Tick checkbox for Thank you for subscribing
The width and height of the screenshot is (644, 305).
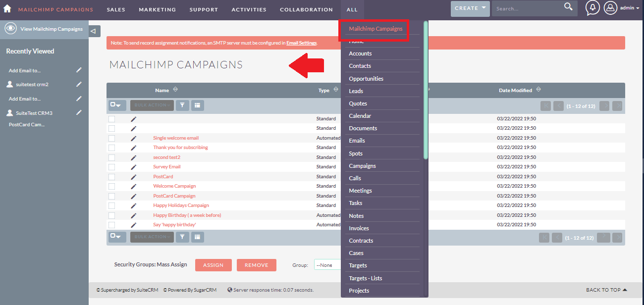click(111, 148)
